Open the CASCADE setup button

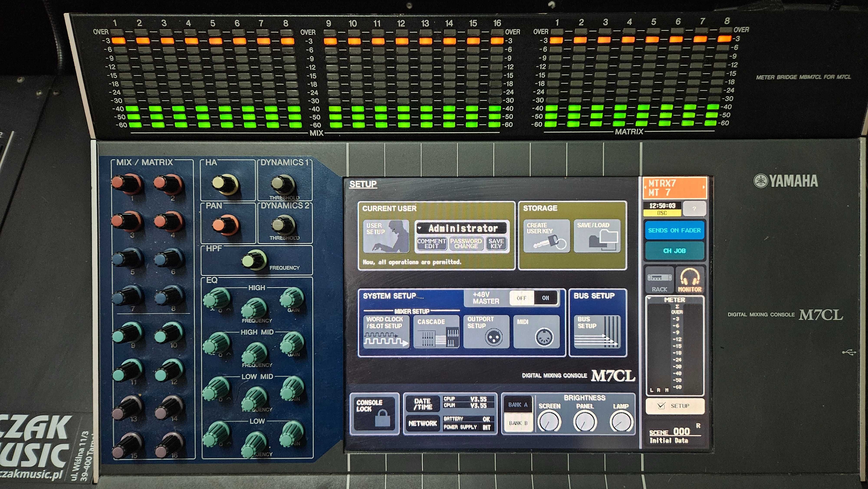pyautogui.click(x=436, y=332)
